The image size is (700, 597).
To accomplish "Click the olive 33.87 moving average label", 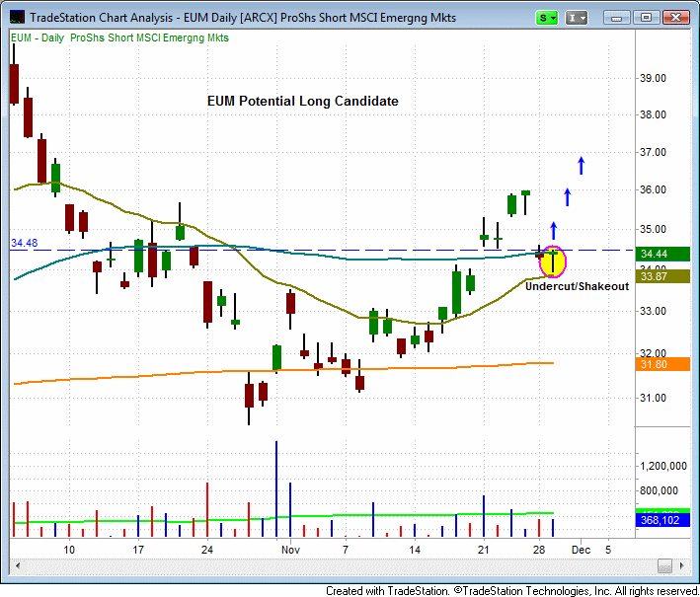I will (x=662, y=276).
